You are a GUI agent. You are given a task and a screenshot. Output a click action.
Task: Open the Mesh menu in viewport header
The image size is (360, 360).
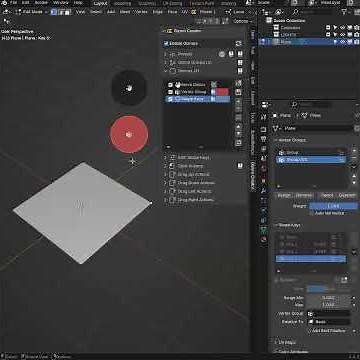click(125, 12)
